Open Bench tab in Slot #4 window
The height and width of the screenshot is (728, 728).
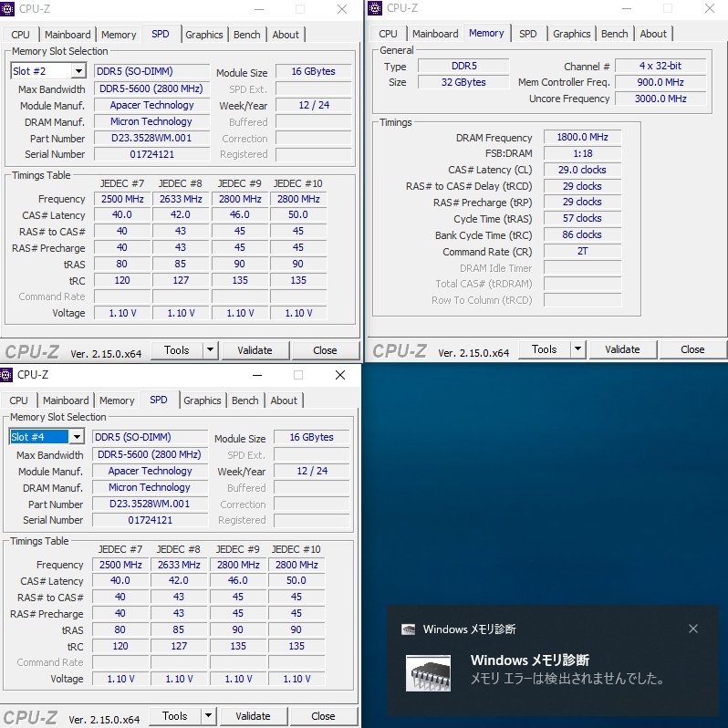(x=245, y=400)
